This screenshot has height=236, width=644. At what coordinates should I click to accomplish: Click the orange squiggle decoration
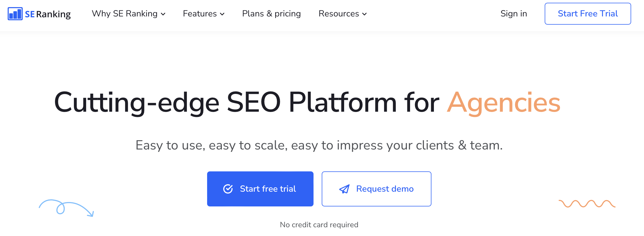(587, 204)
